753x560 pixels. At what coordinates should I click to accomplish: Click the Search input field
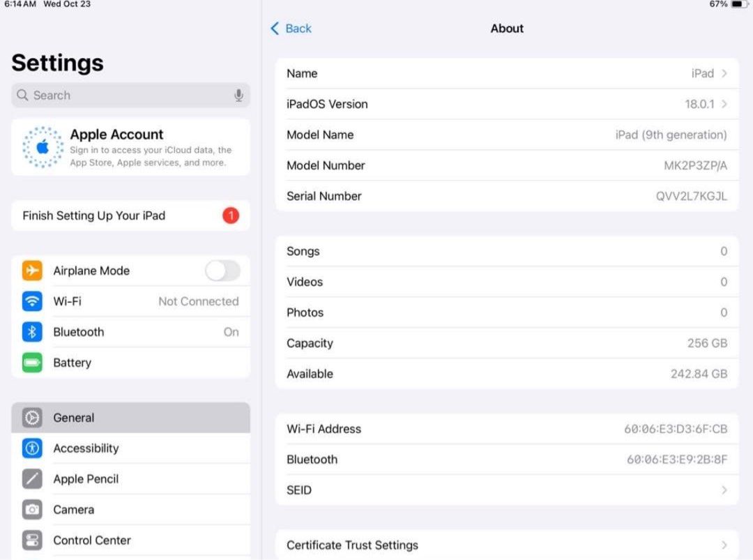click(x=130, y=95)
